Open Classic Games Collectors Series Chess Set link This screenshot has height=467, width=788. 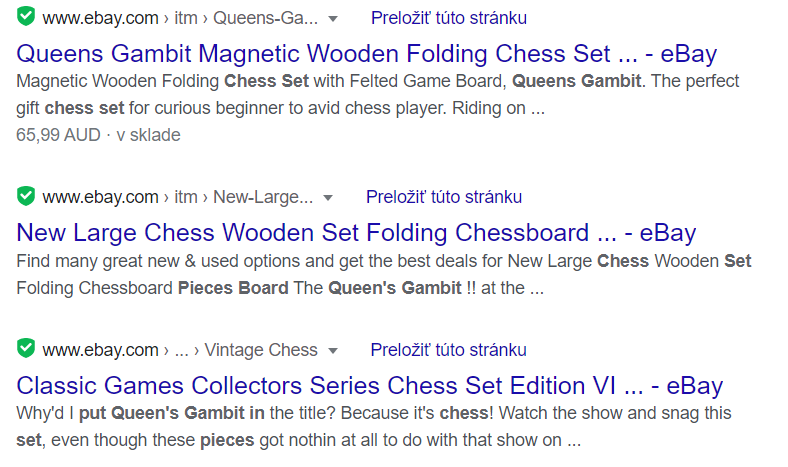coord(369,386)
